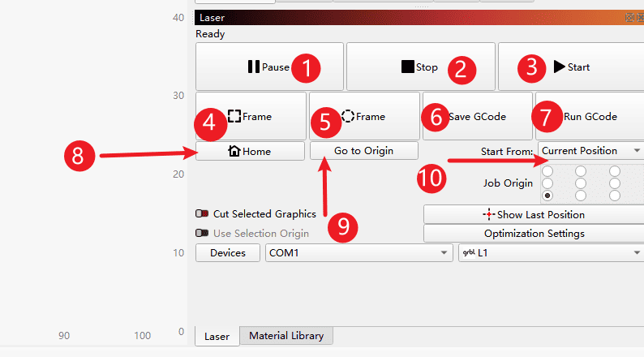Click the Run GCode button
The image size is (644, 357).
[x=589, y=116]
